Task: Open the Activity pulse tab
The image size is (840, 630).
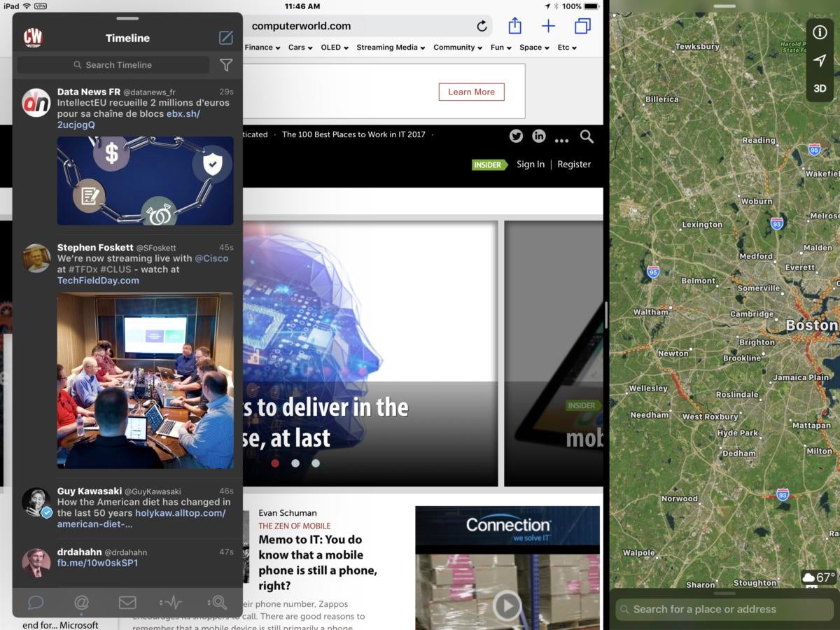Action: pos(171,602)
